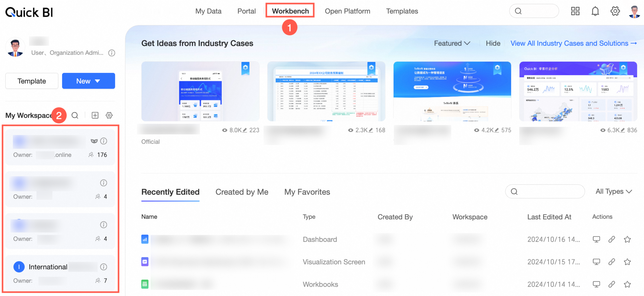This screenshot has width=644, height=296.
Task: Open the retail analysis industry case thumbnail
Action: [x=578, y=91]
